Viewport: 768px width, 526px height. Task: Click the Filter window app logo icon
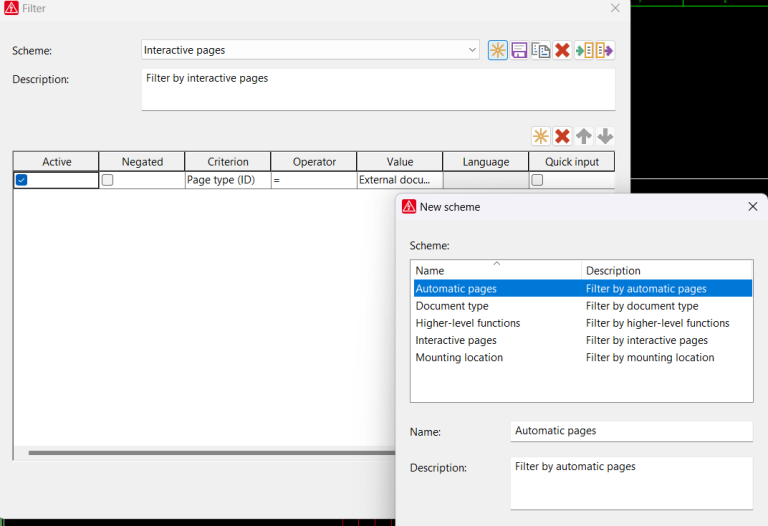pos(11,8)
